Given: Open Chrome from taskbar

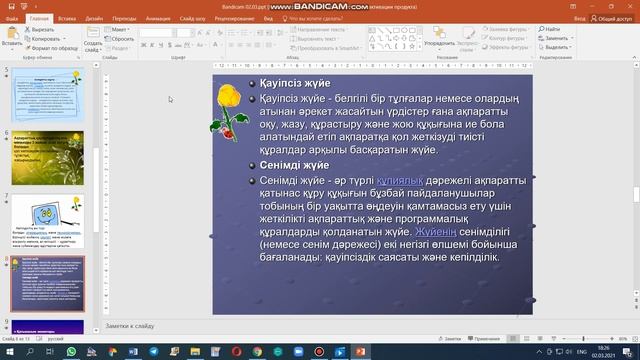Looking at the screenshot, I should 257,351.
